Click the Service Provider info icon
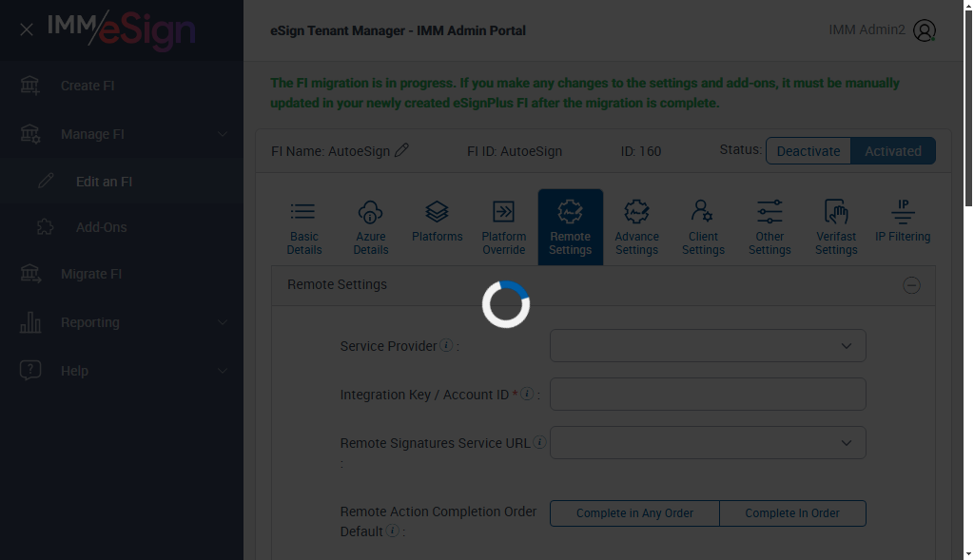 [x=446, y=345]
